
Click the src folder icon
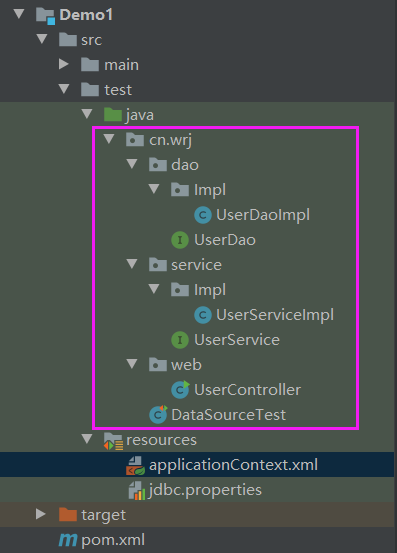68,40
